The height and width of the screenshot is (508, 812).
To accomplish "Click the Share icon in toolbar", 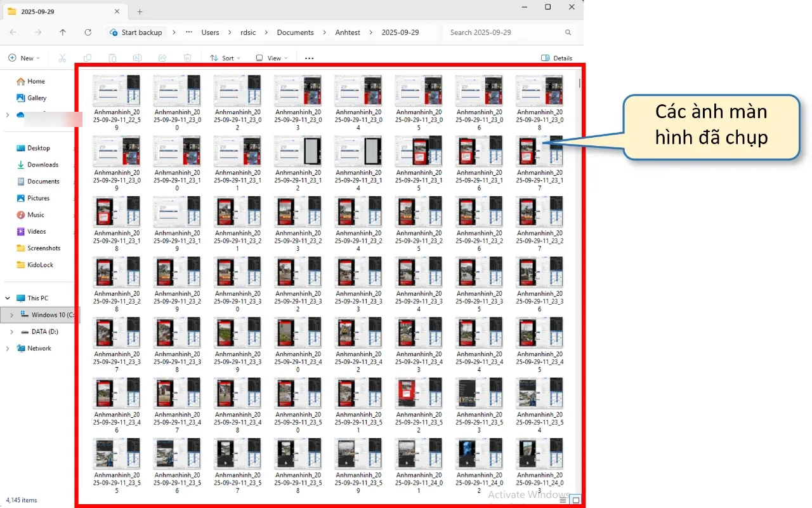I will [162, 58].
